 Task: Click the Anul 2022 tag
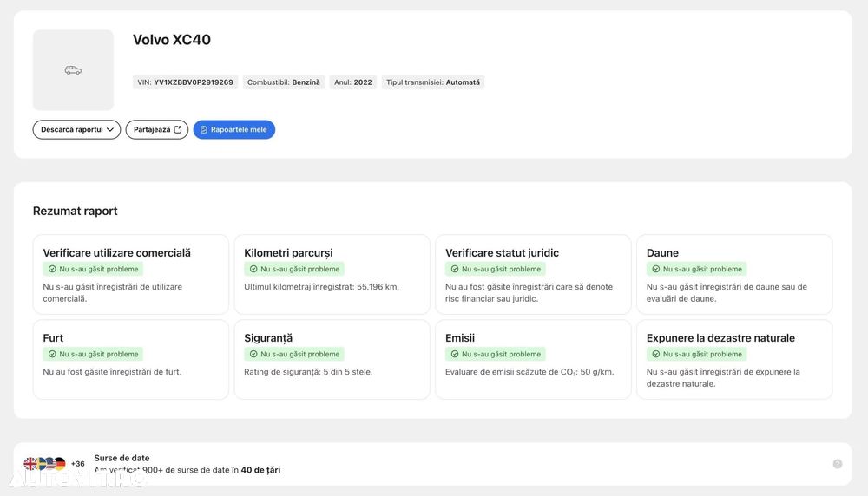point(353,82)
